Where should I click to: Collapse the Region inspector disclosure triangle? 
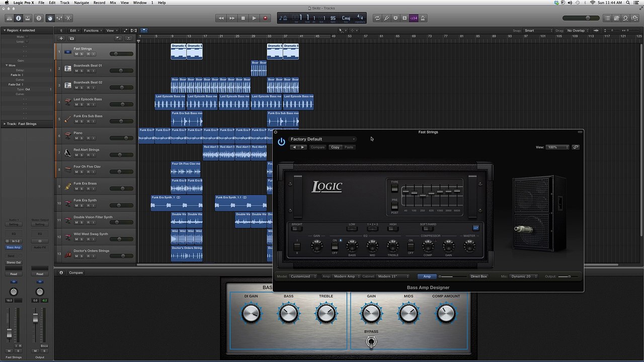[4, 30]
